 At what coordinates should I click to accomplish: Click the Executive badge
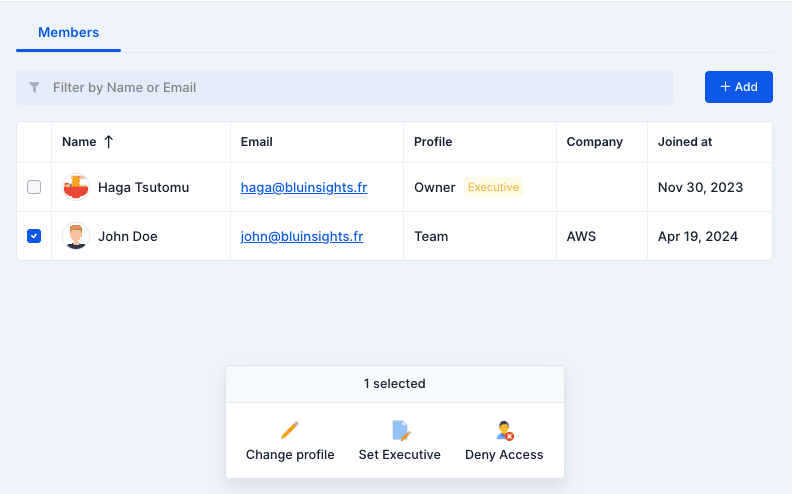point(493,187)
